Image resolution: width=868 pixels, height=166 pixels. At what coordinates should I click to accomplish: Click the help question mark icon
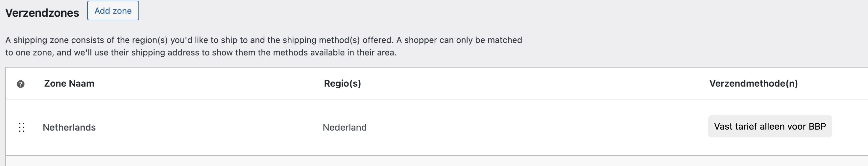(x=21, y=84)
